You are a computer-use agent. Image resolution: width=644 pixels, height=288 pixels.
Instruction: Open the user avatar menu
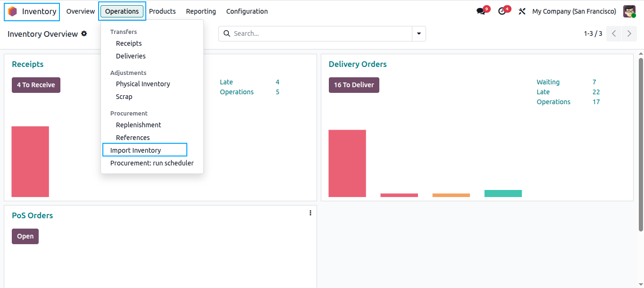point(629,11)
